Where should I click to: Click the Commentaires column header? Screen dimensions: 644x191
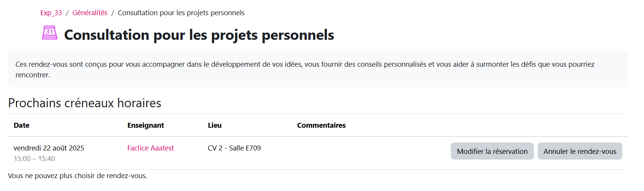[x=321, y=125]
